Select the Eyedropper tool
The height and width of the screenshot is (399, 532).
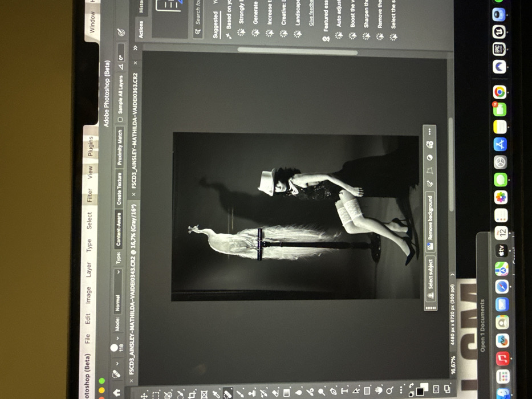216,393
